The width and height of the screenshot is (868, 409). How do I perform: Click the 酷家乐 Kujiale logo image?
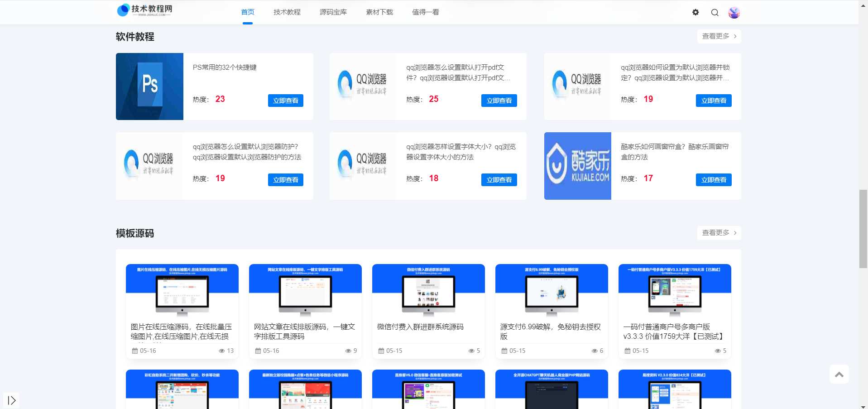point(577,166)
